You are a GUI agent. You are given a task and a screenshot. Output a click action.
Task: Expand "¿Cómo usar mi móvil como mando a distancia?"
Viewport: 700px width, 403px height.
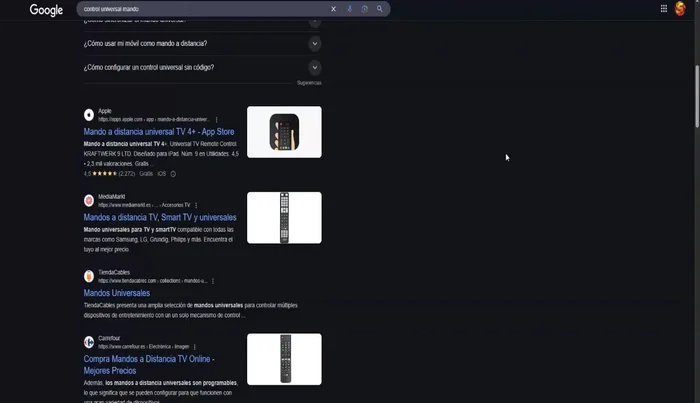(x=315, y=43)
